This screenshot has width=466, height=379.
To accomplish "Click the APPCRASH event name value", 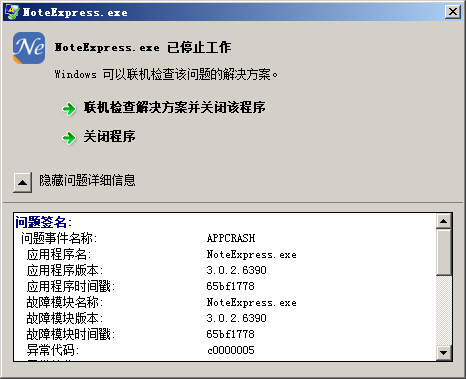I will 231,238.
